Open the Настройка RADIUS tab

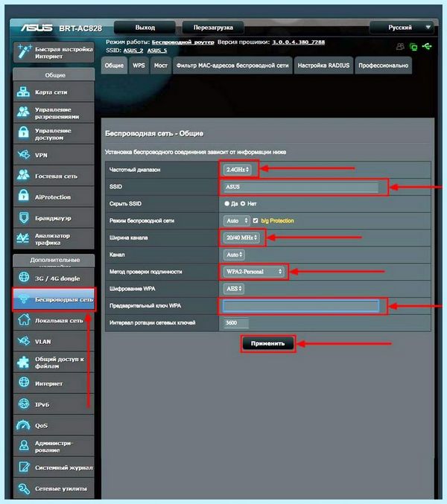click(x=323, y=66)
